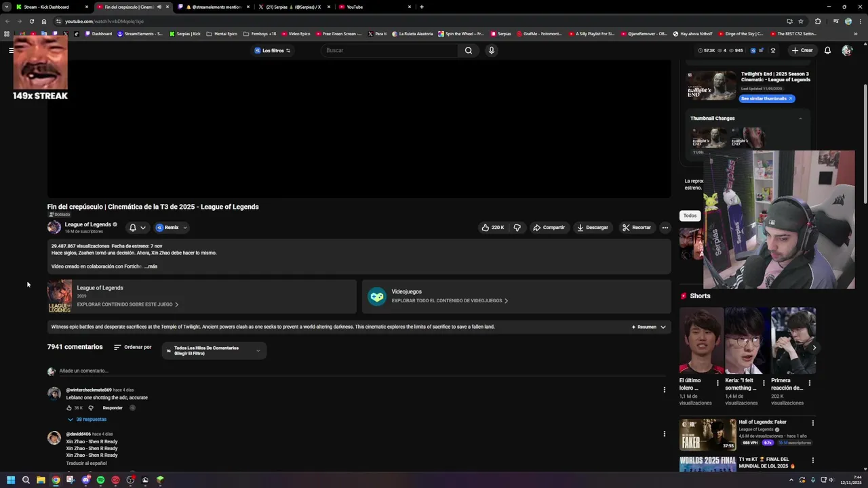Click the 'Añade un comentario' field

[362, 371]
